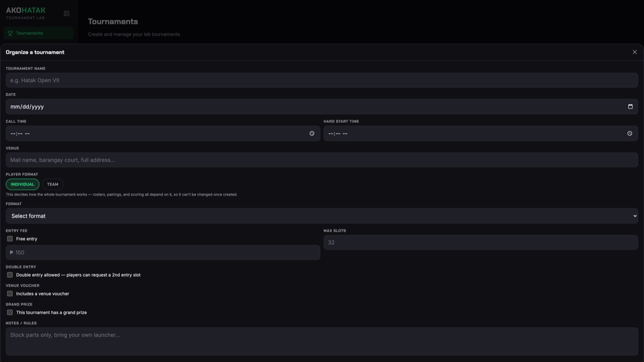This screenshot has width=644, height=362.
Task: Focus the Tournament Name field
Action: pos(322,80)
